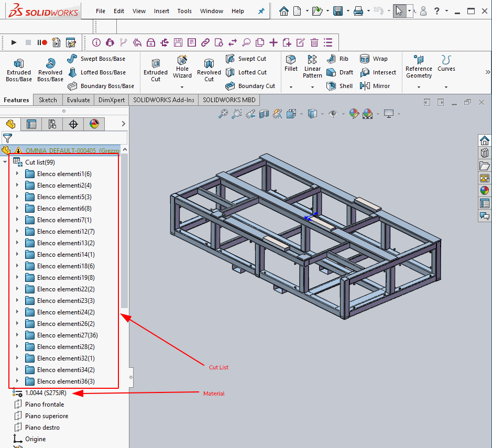Switch to the Sketch tab
The image size is (492, 448).
click(x=48, y=100)
